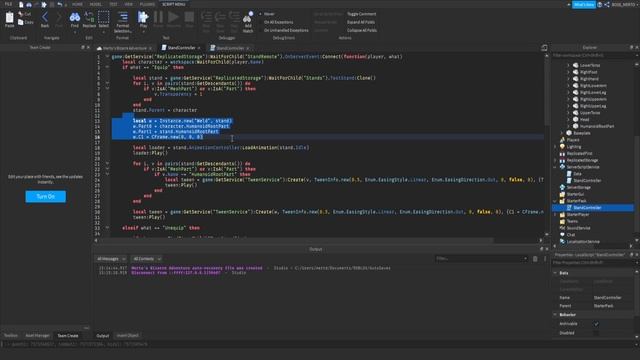
Task: Click Toggle Comment action
Action: coord(362,14)
